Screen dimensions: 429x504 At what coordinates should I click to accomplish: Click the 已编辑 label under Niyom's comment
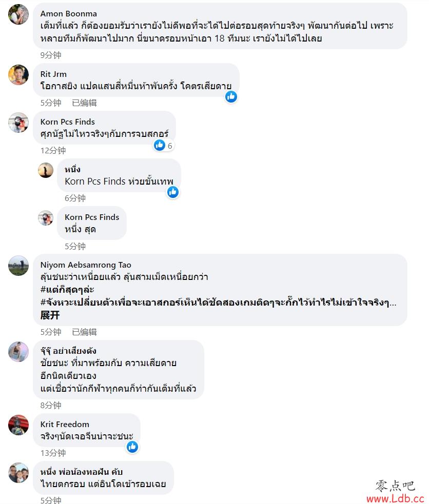pyautogui.click(x=84, y=332)
